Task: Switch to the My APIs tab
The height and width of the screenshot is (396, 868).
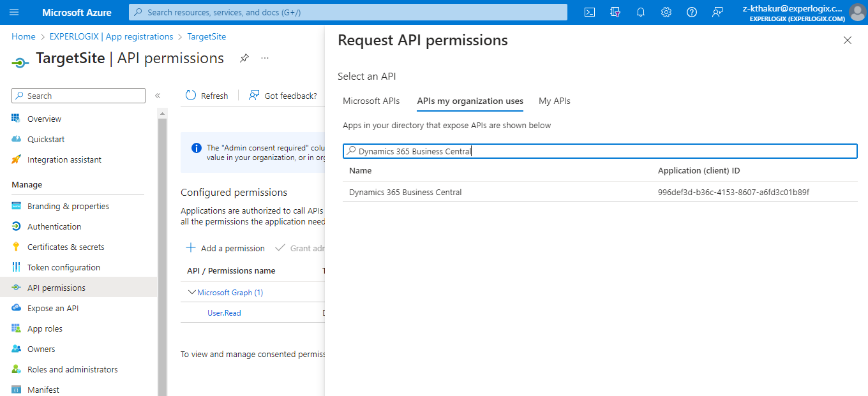Action: (555, 101)
